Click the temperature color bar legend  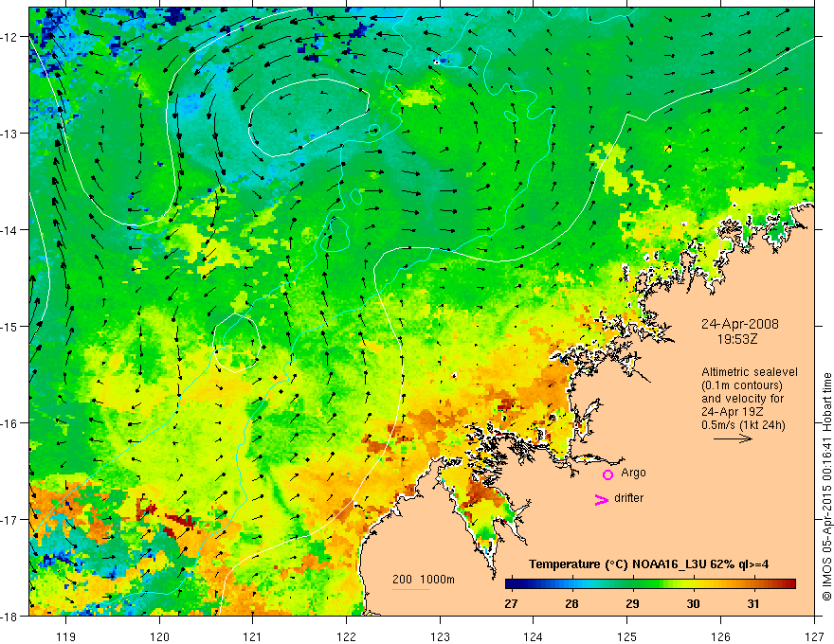point(650,584)
